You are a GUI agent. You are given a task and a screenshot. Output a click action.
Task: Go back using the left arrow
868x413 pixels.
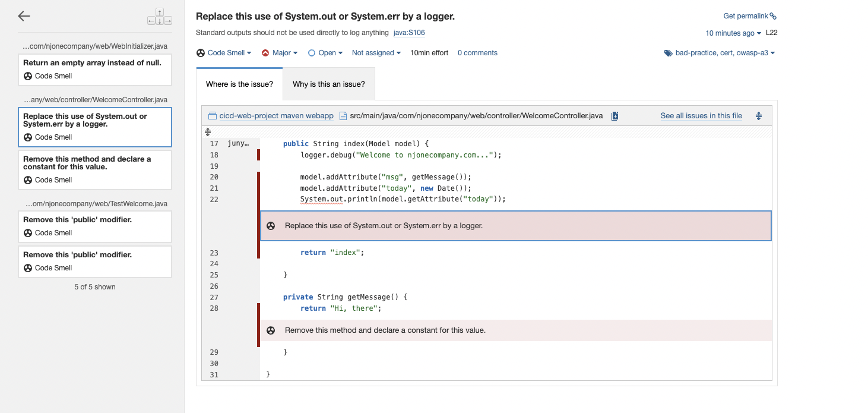pos(24,16)
